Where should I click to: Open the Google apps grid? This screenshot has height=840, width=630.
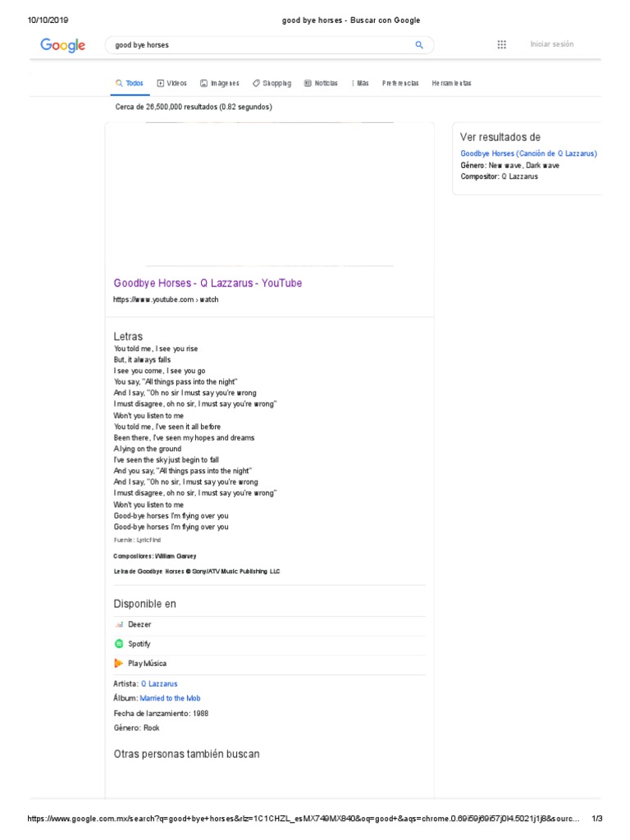(502, 44)
